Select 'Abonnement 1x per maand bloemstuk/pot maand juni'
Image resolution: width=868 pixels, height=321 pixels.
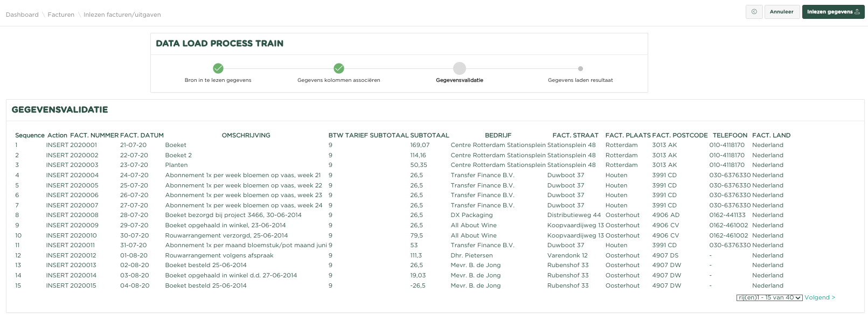(x=246, y=245)
